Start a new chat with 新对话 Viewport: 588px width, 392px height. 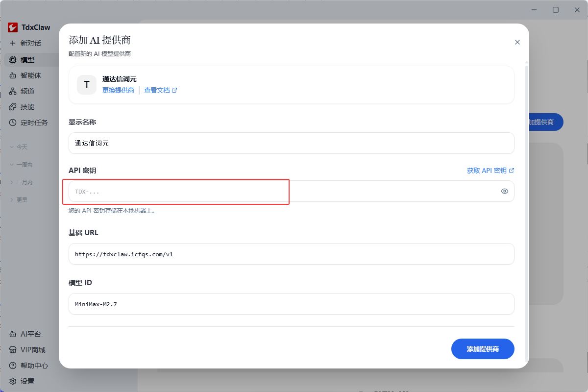click(x=25, y=43)
